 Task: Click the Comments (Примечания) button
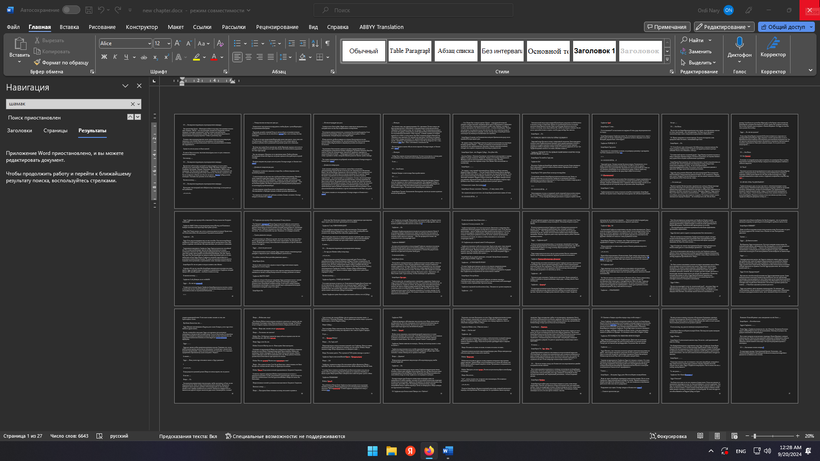tap(667, 27)
